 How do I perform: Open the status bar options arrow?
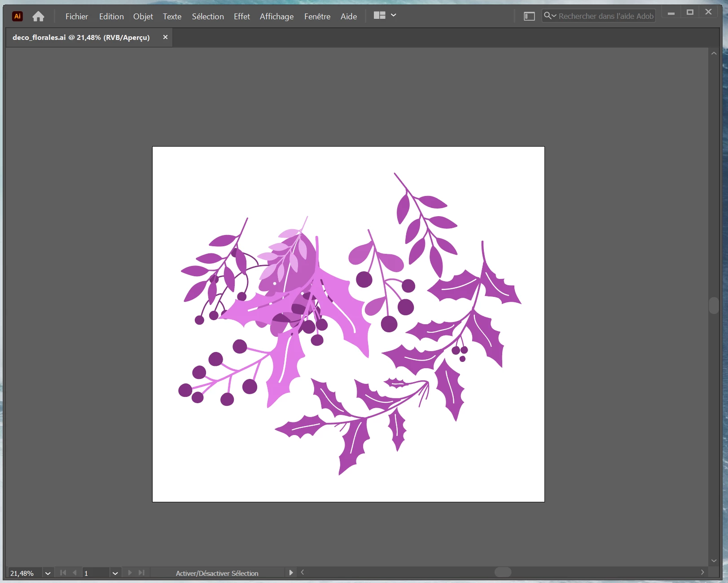(291, 573)
